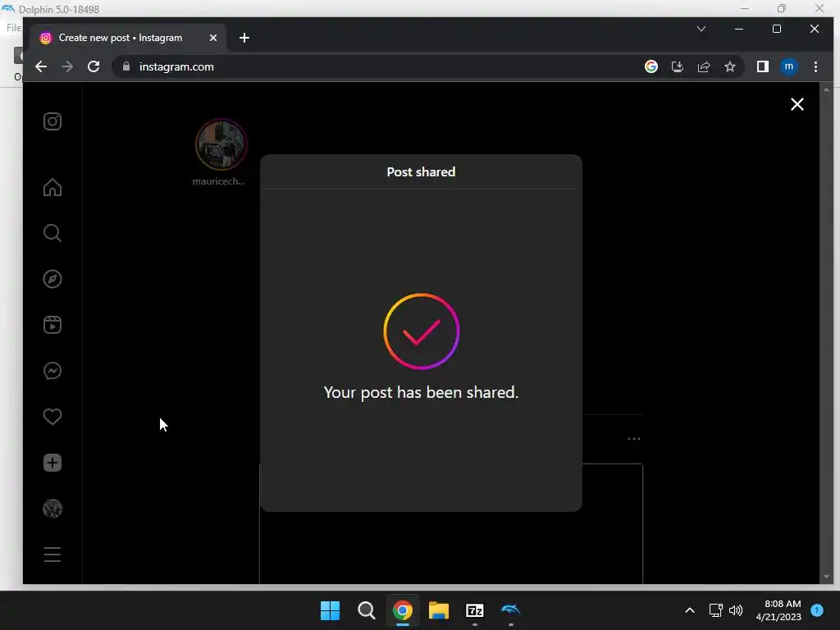Viewport: 840px width, 630px height.
Task: Open network status tray icon
Action: 715,610
